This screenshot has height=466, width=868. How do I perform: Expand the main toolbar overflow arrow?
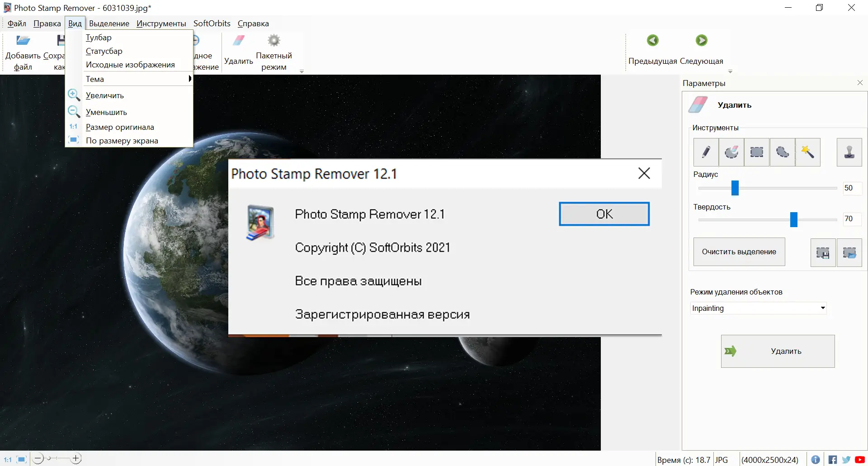[302, 71]
